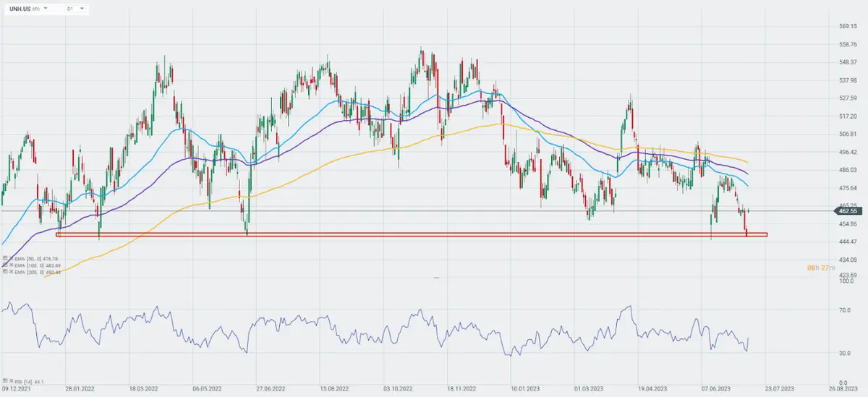Click the RSI [14] indicator label
The height and width of the screenshot is (397, 868).
point(24,381)
